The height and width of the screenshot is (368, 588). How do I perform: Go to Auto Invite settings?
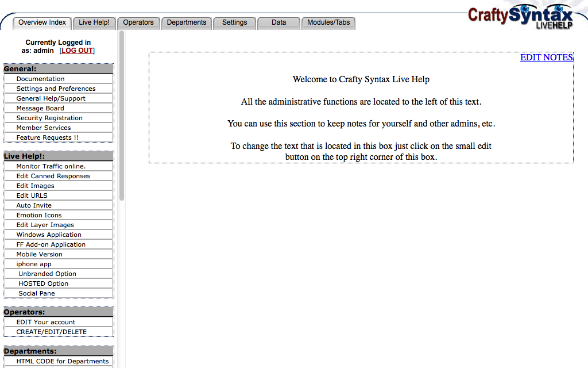[x=34, y=205]
